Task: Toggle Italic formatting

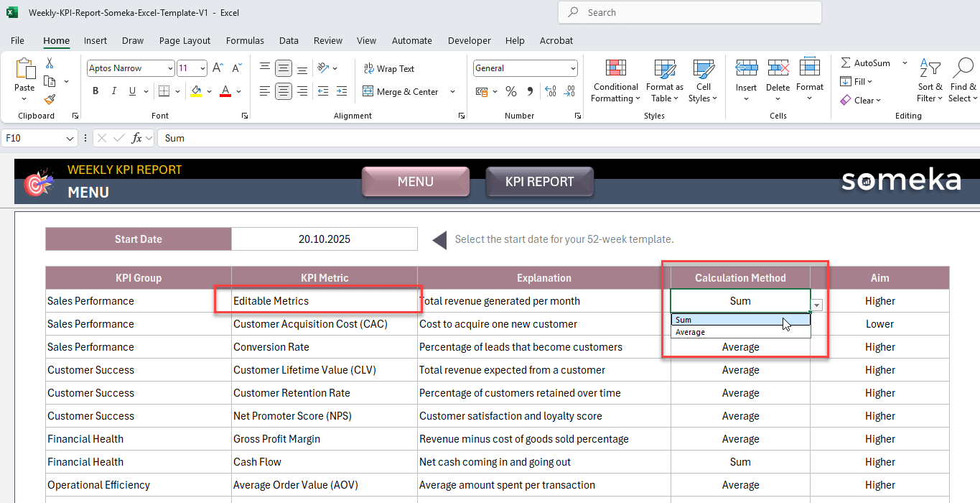Action: click(x=113, y=91)
